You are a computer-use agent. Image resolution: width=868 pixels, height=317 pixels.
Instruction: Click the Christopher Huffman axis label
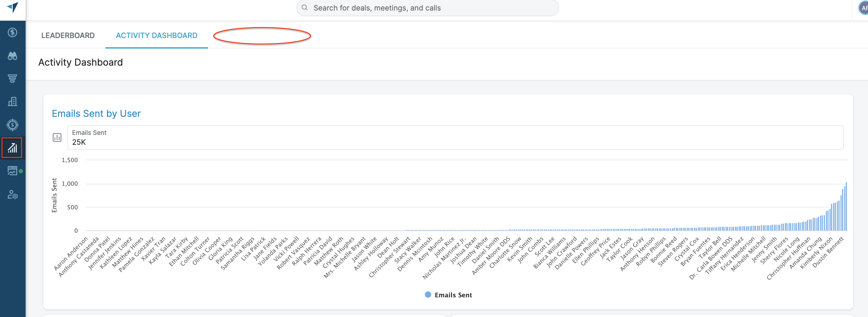[x=788, y=258]
